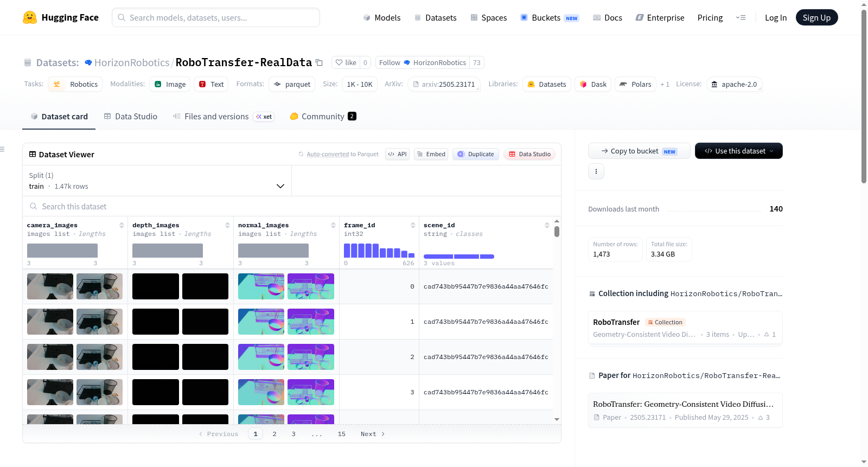Switch to the Dataset card tab
Viewport: 868px width, 467px height.
[x=59, y=116]
